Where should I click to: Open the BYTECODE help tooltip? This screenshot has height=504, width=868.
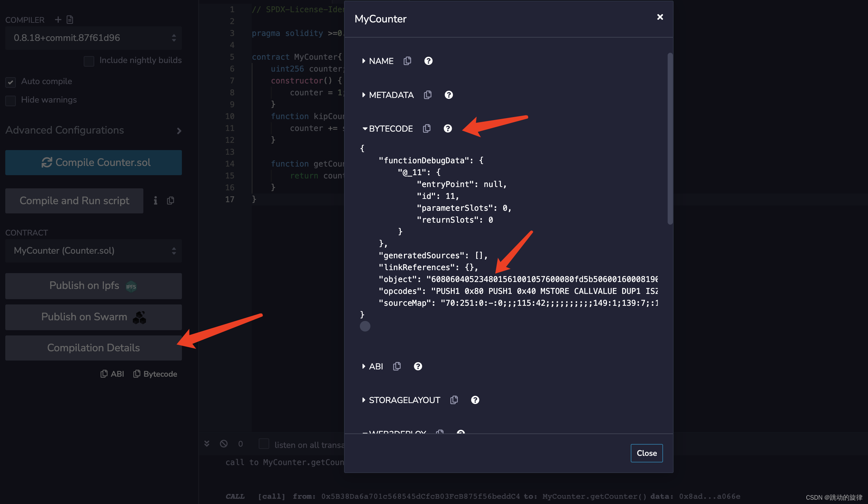(x=448, y=128)
